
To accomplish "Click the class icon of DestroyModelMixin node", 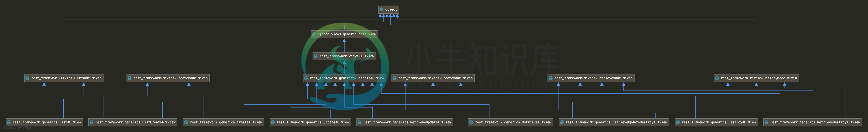I will pos(717,78).
